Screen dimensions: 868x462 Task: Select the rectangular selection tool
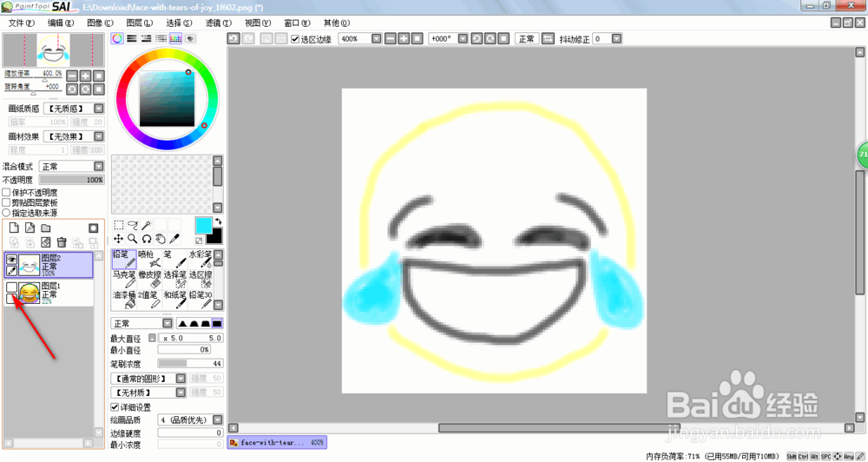pyautogui.click(x=118, y=225)
